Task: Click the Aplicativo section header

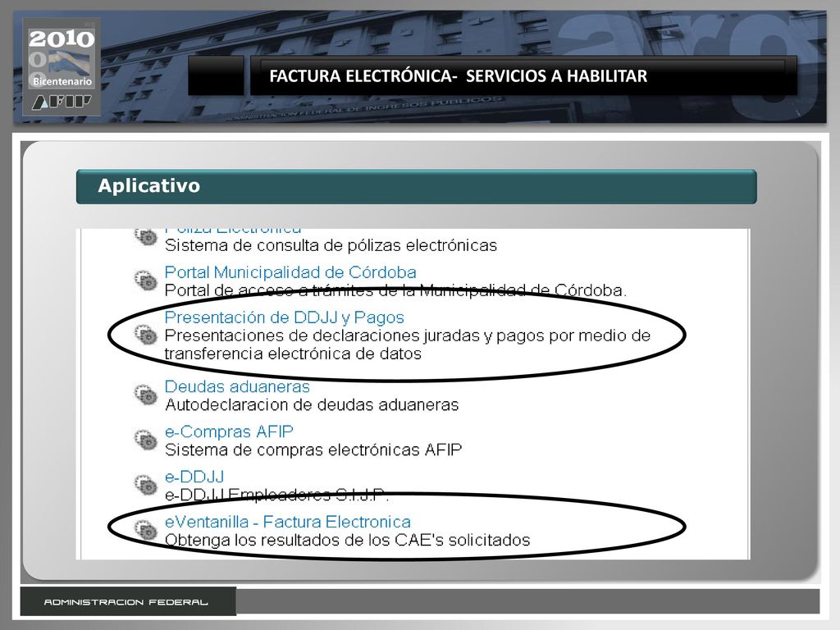Action: coord(416,186)
